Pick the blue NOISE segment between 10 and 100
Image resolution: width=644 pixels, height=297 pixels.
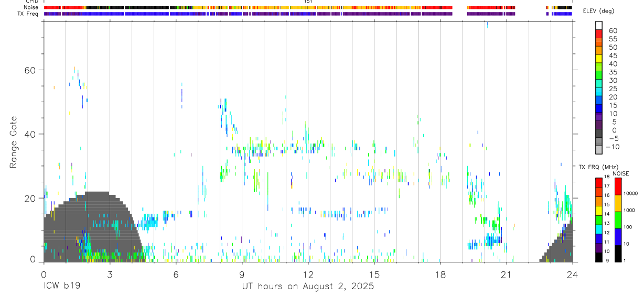click(618, 236)
